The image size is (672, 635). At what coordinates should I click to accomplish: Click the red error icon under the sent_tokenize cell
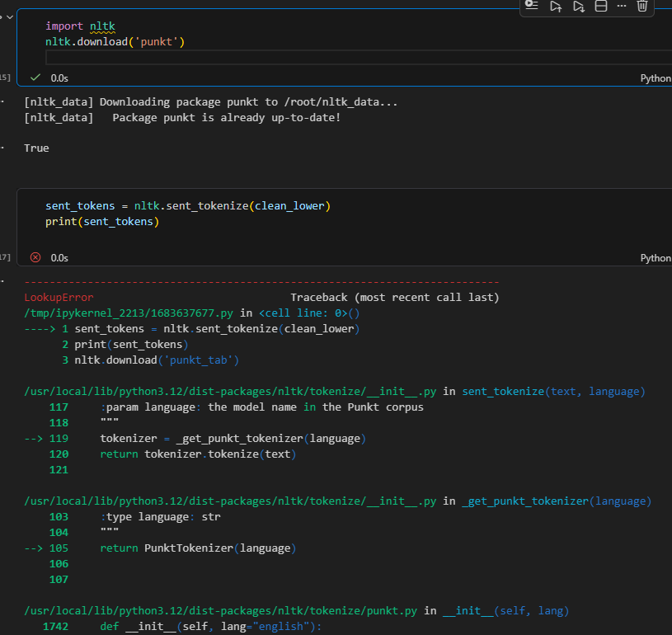(35, 257)
